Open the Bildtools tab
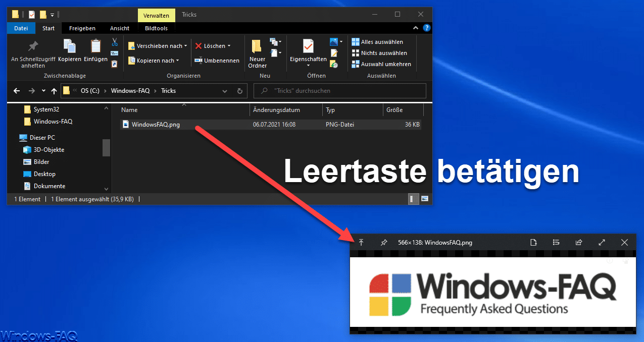Image resolution: width=644 pixels, height=342 pixels. coord(156,28)
